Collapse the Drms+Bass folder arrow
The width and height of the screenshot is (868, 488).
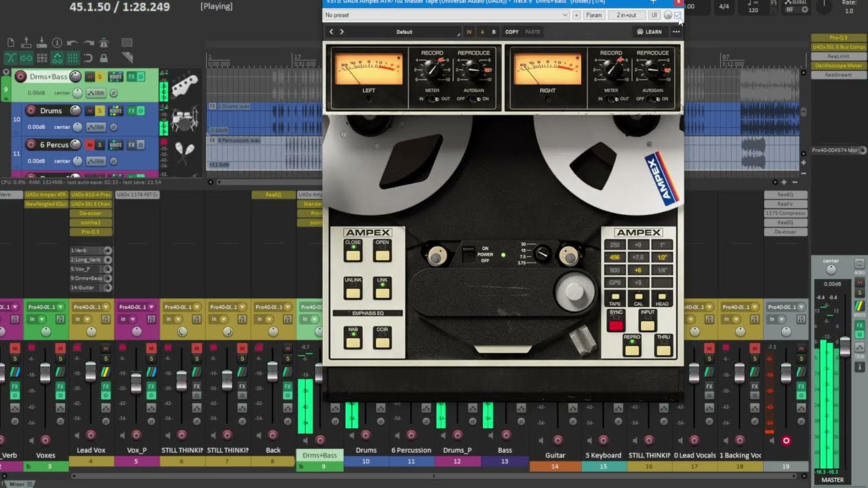pyautogui.click(x=6, y=72)
